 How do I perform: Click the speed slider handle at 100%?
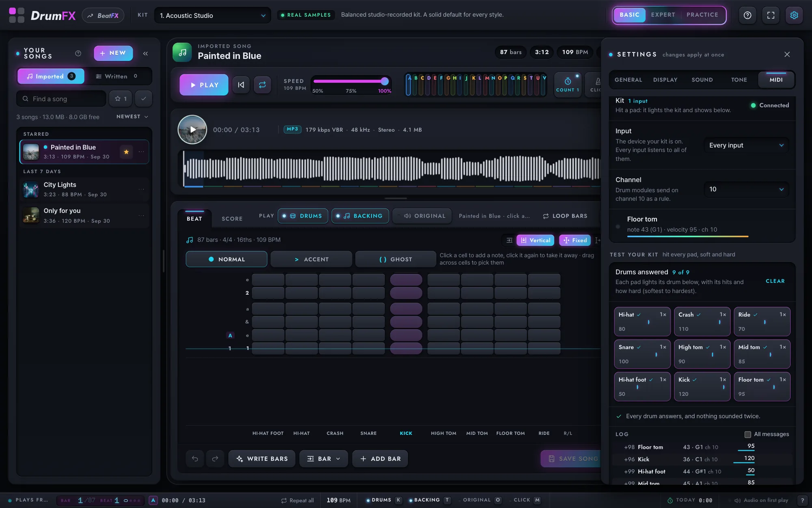tap(384, 81)
